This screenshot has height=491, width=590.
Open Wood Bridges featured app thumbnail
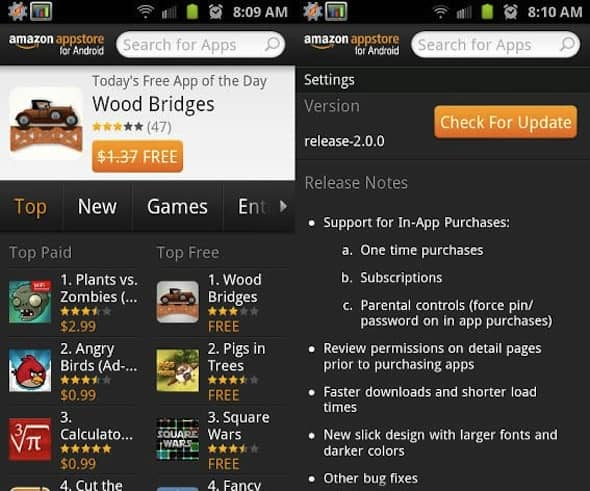pos(46,124)
